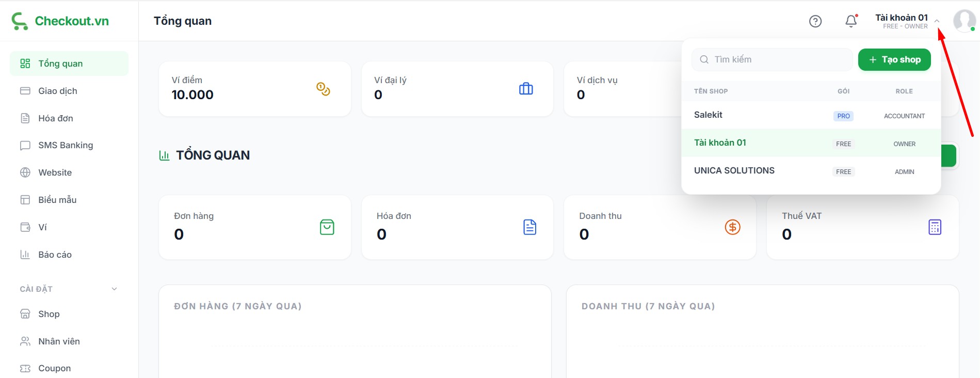This screenshot has width=980, height=378.
Task: Open Nhân viên settings page
Action: 59,341
